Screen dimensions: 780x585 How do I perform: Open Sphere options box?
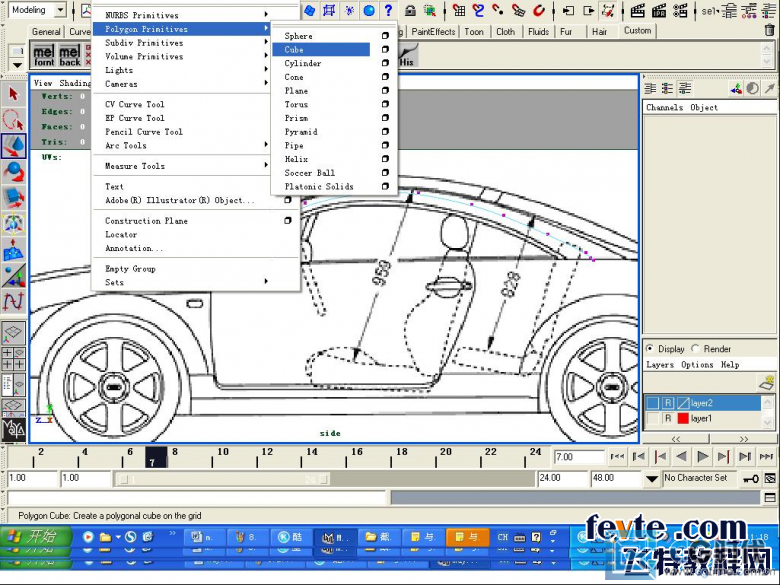[x=385, y=35]
